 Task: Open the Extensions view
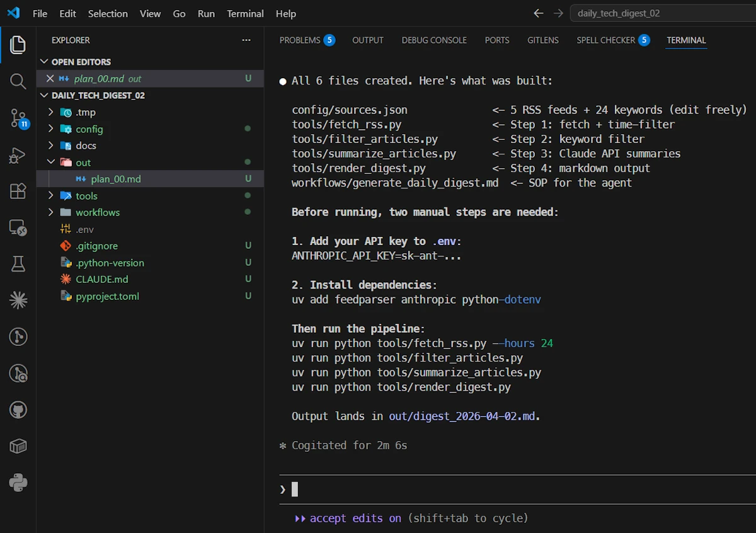click(x=18, y=191)
